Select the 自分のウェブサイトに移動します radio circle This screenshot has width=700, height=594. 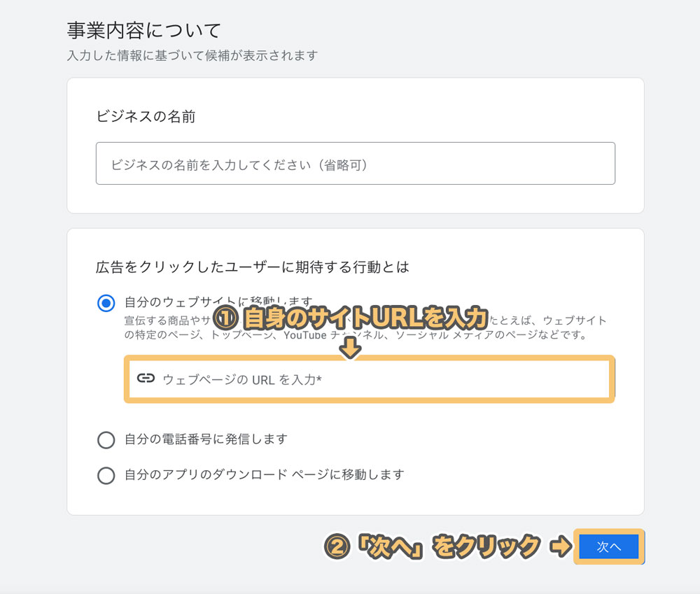coord(106,303)
